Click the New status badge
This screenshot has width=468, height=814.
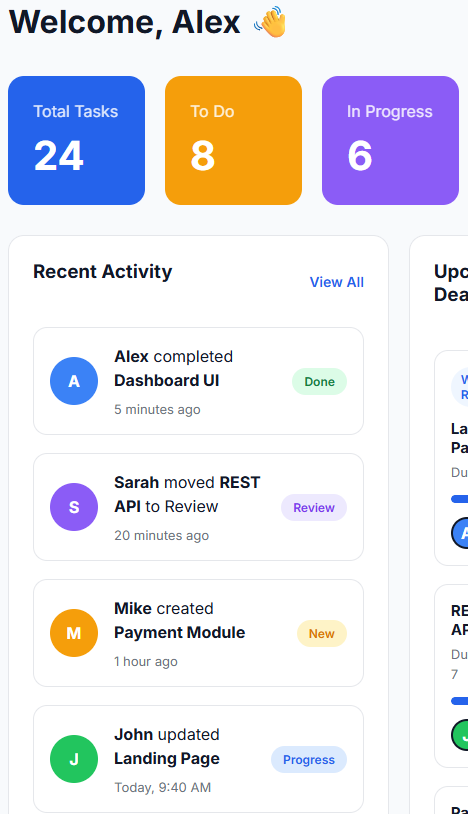[322, 633]
